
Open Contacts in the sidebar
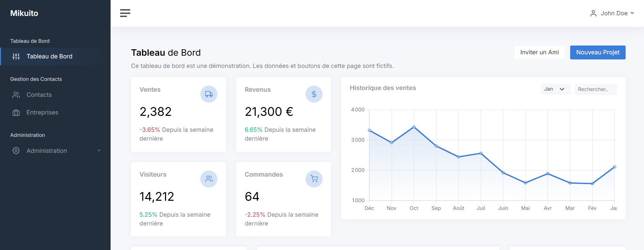coord(39,95)
